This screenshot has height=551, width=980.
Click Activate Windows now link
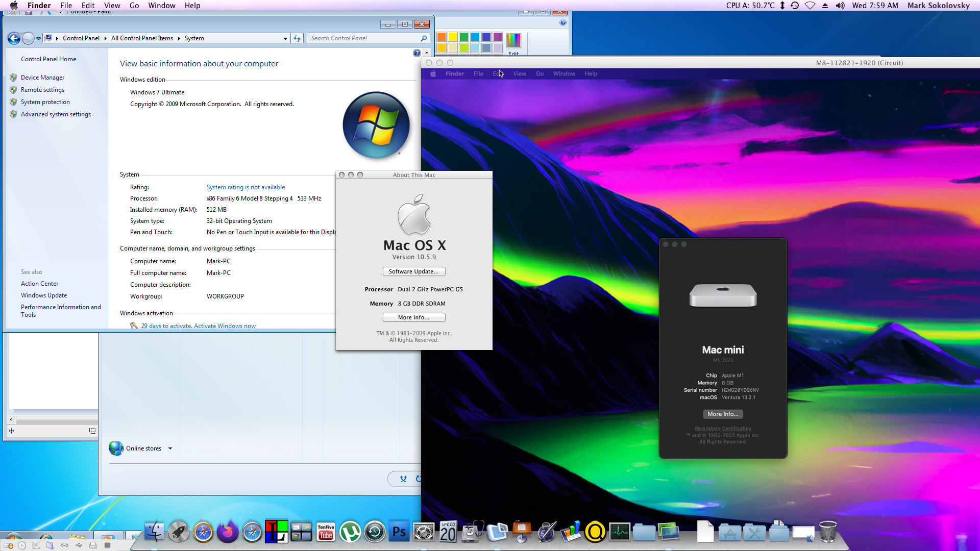(x=225, y=326)
